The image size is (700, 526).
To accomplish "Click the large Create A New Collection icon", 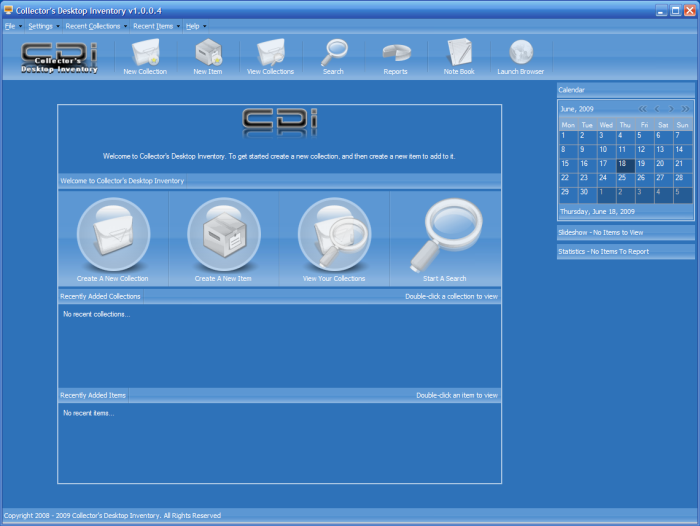I will (x=113, y=234).
